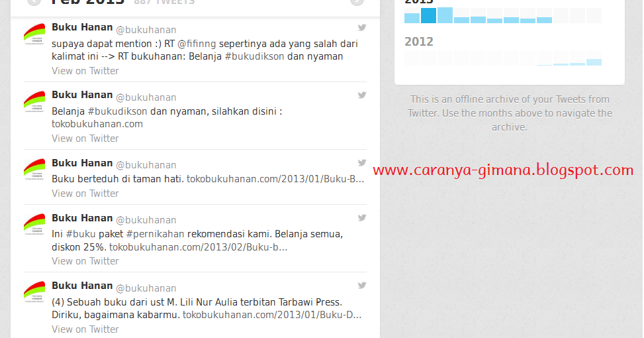
Task: Select the March 2013 bar in the month chart
Action: click(445, 16)
